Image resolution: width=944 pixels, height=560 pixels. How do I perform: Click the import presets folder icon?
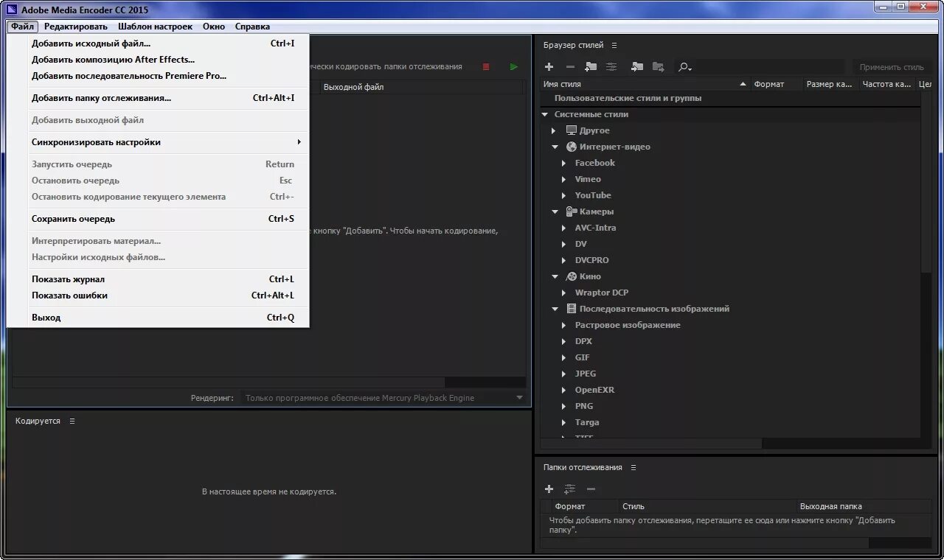pyautogui.click(x=637, y=67)
